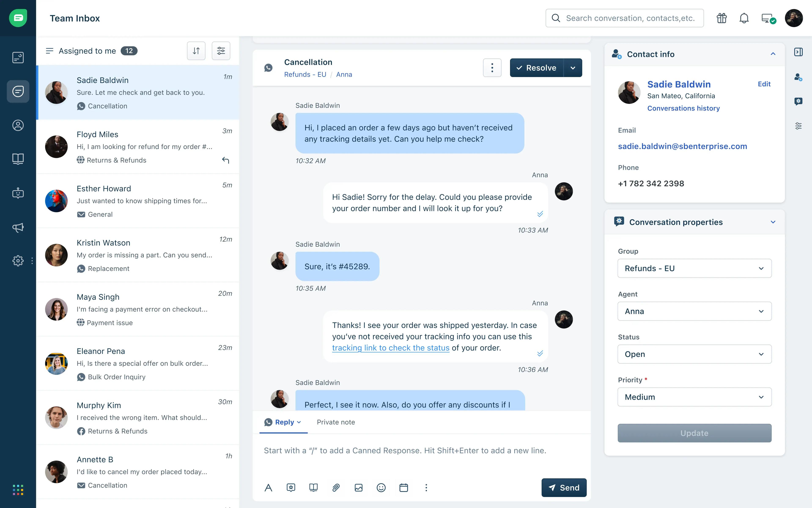The width and height of the screenshot is (812, 508).
Task: Insert an image in the reply composer
Action: pos(359,487)
